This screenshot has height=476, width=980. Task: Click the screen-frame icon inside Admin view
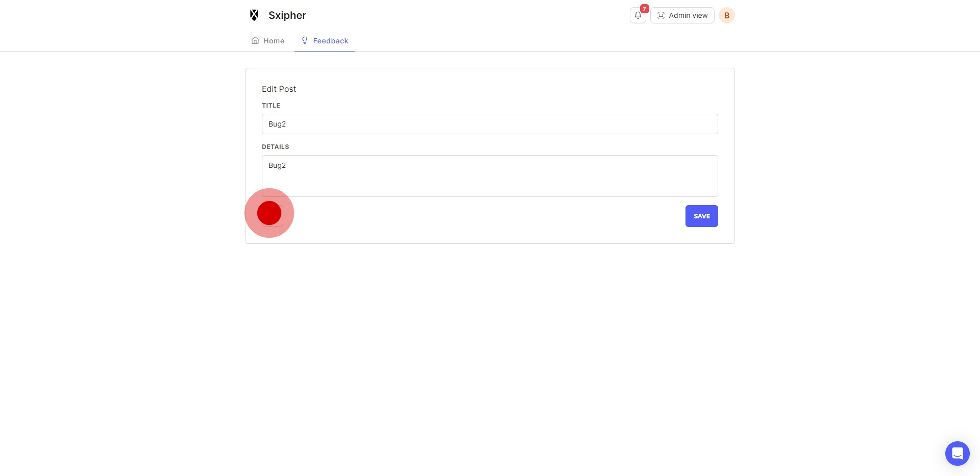(x=661, y=15)
